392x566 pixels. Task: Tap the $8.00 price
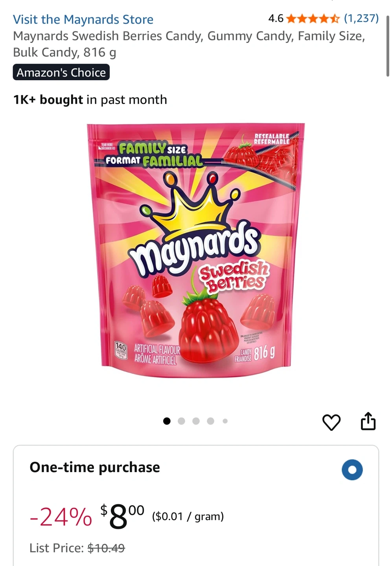pyautogui.click(x=122, y=516)
